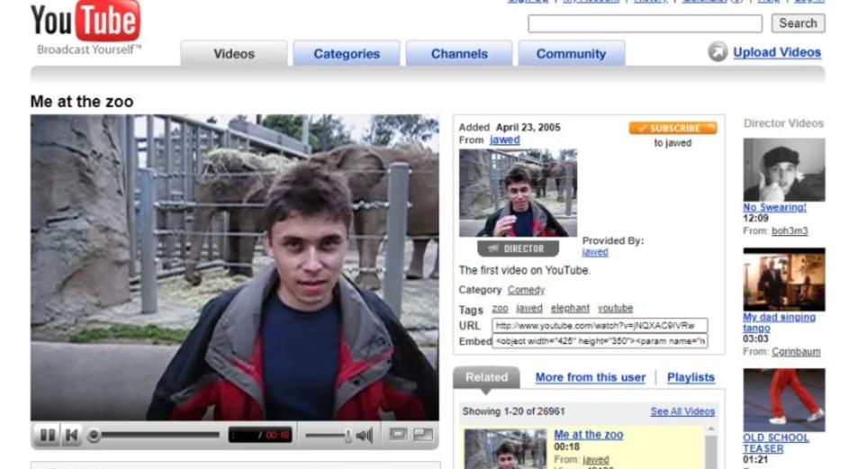This screenshot has height=469, width=868.
Task: Click the elephant tag
Action: [x=570, y=309]
